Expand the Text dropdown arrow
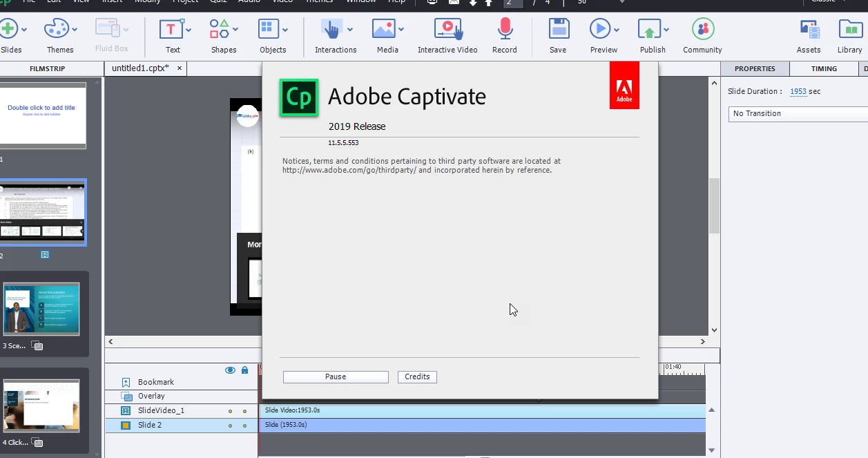The image size is (868, 458). (x=188, y=30)
